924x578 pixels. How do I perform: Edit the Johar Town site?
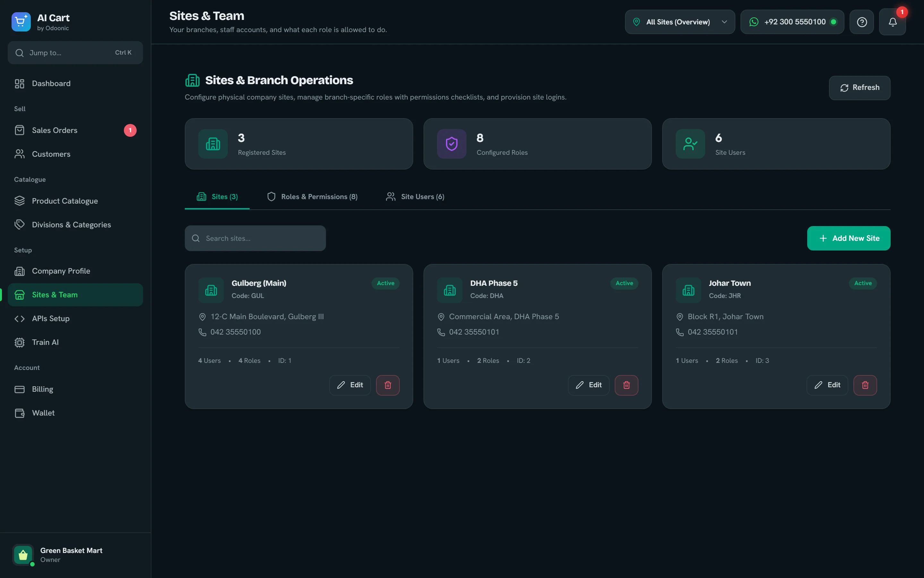pyautogui.click(x=827, y=385)
